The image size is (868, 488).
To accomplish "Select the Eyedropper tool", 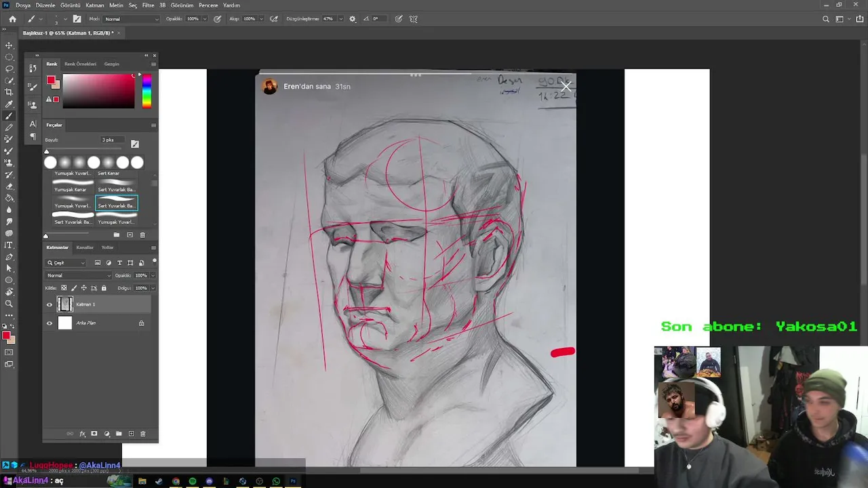I will click(9, 104).
